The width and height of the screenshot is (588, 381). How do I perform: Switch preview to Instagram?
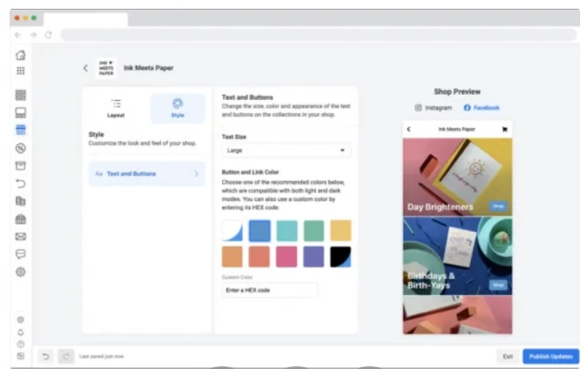[x=434, y=108]
